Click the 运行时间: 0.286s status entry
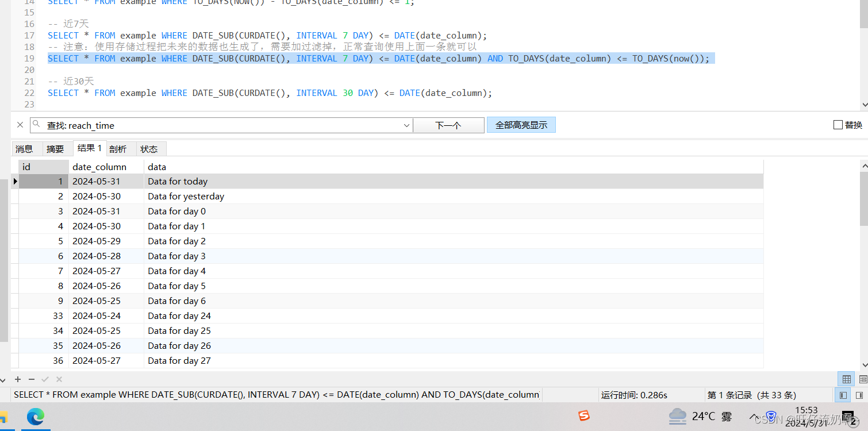The height and width of the screenshot is (431, 868). tap(634, 395)
